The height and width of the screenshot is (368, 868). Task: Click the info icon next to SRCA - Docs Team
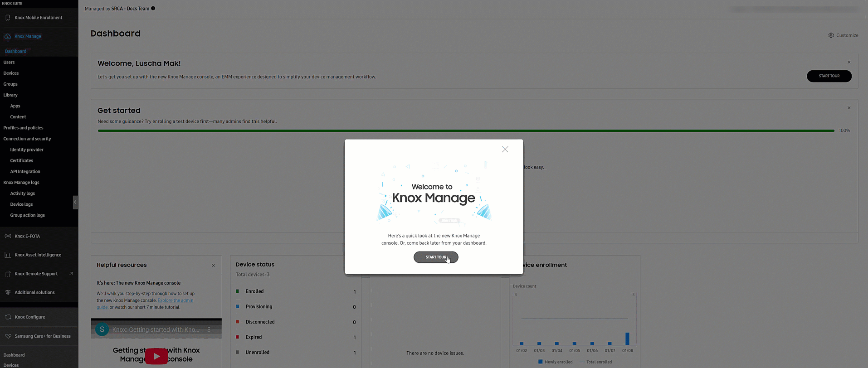[153, 8]
